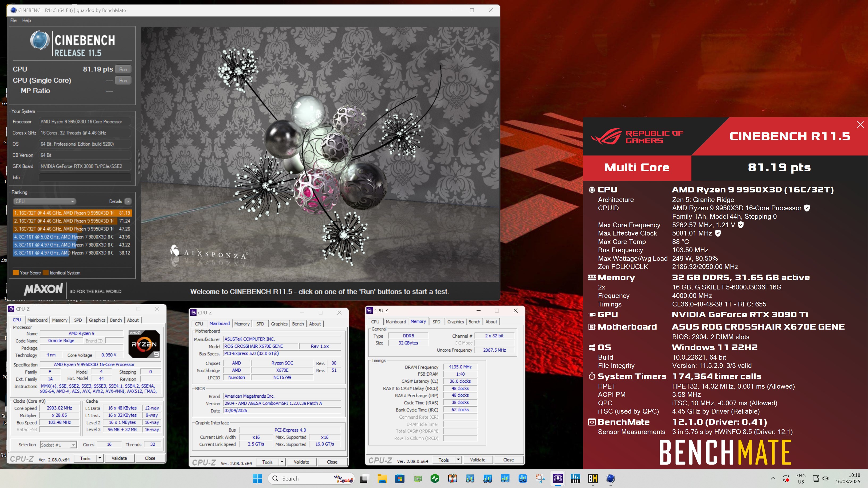Select Memory tab in CPU-Z Mainboard window
868x488 pixels.
click(242, 324)
